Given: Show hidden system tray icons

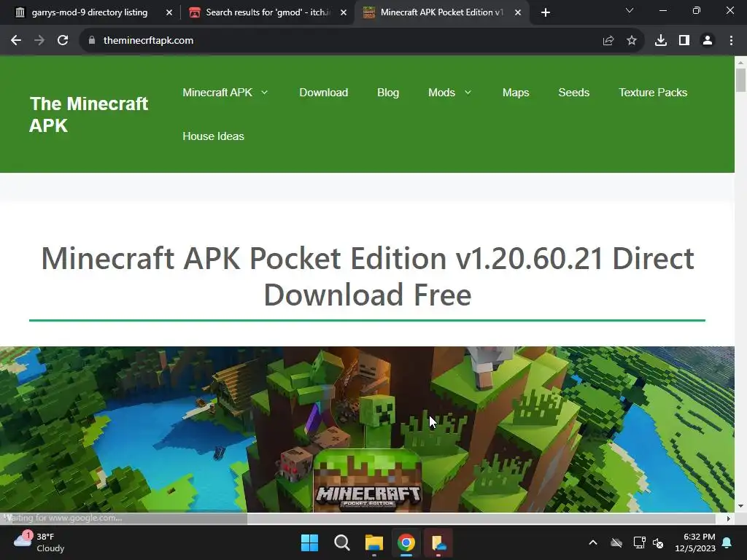Looking at the screenshot, I should 593,542.
